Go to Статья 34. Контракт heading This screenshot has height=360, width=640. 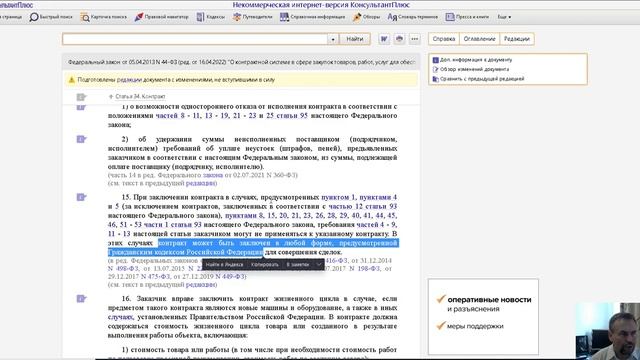(x=140, y=96)
